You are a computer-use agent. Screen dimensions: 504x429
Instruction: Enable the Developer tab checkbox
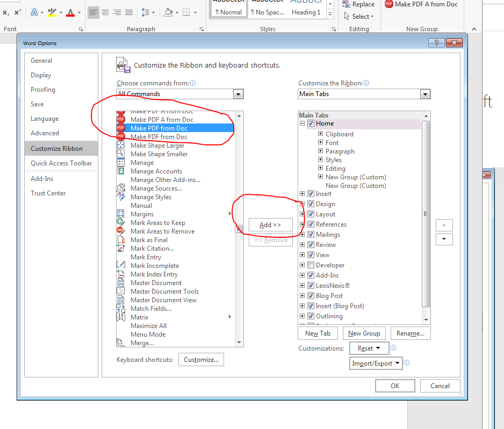coord(311,265)
